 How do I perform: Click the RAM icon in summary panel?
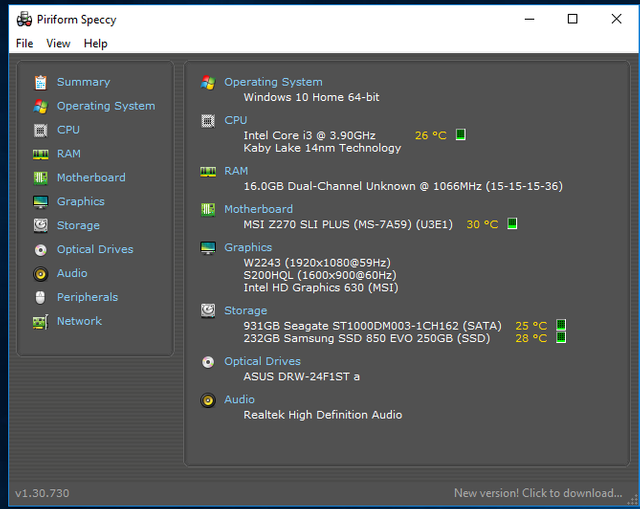(x=208, y=171)
